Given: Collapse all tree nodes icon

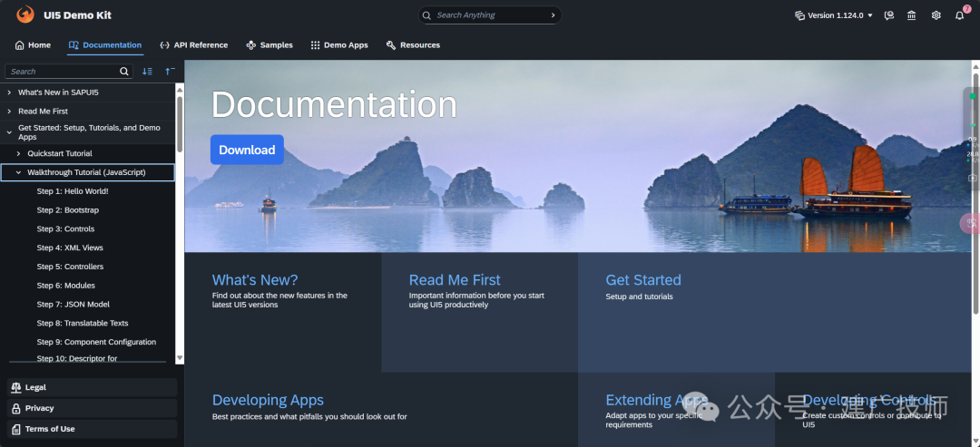Looking at the screenshot, I should pos(170,71).
